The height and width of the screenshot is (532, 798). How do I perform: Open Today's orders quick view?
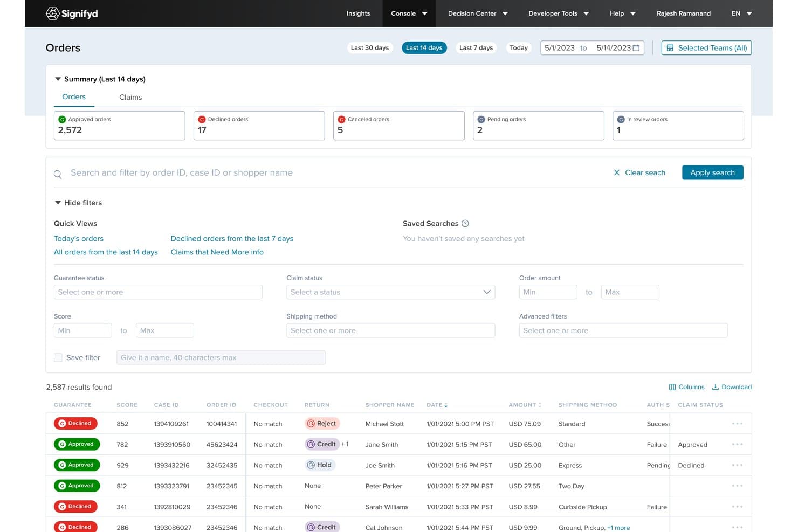[x=79, y=238]
